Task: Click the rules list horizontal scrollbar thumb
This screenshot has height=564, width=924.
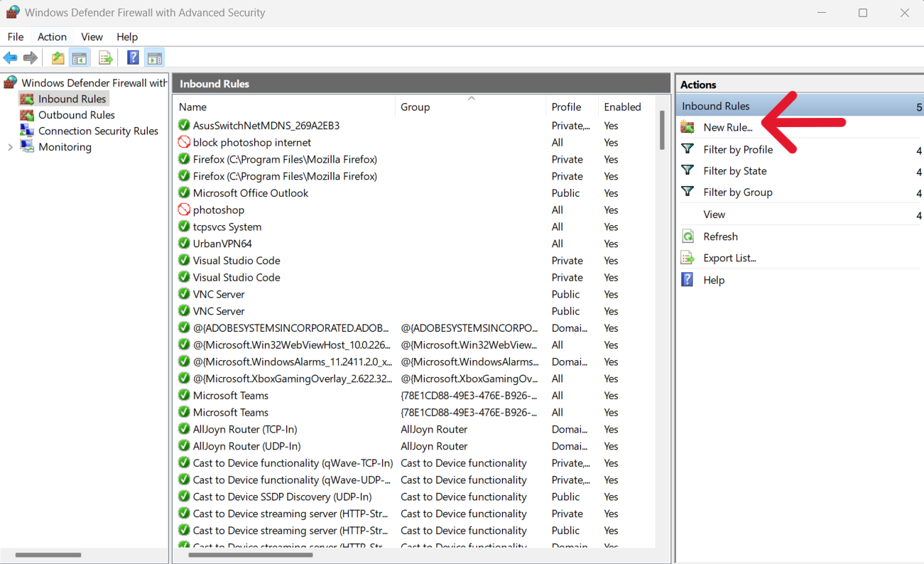Action: 251,555
